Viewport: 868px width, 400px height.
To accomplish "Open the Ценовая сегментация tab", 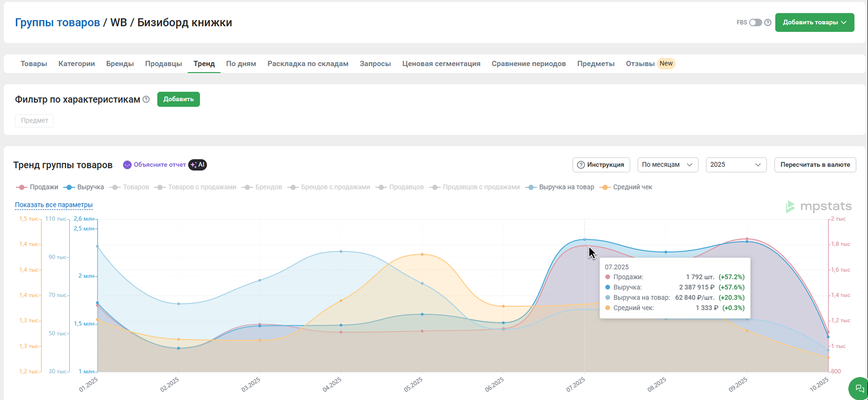I will click(441, 64).
